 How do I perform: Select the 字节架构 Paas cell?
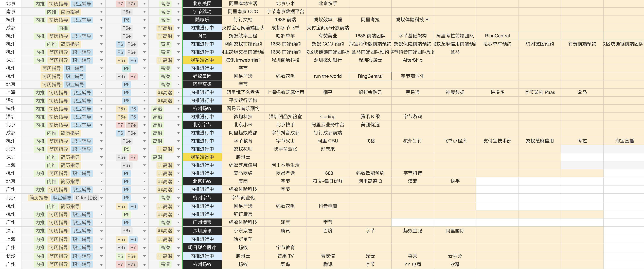540,92
